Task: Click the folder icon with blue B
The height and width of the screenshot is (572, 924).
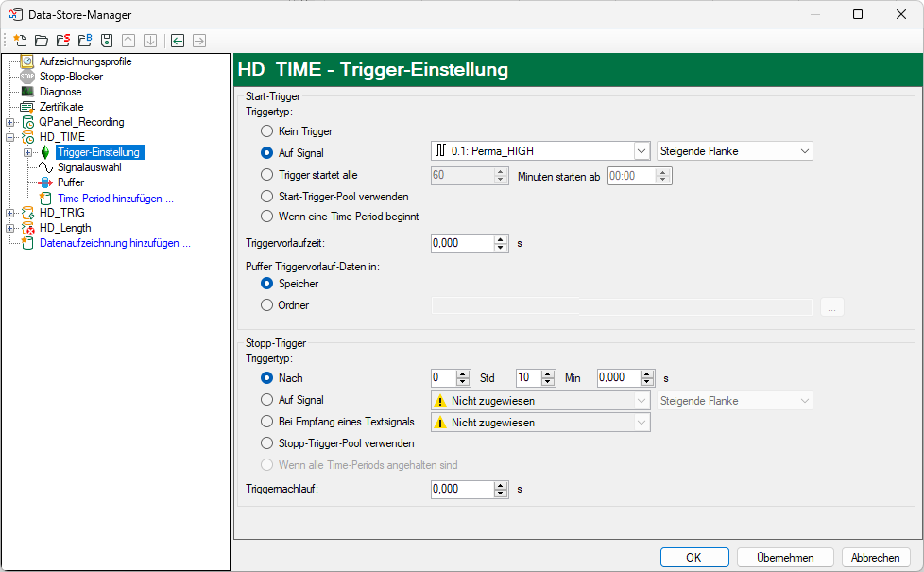Action: coord(85,40)
